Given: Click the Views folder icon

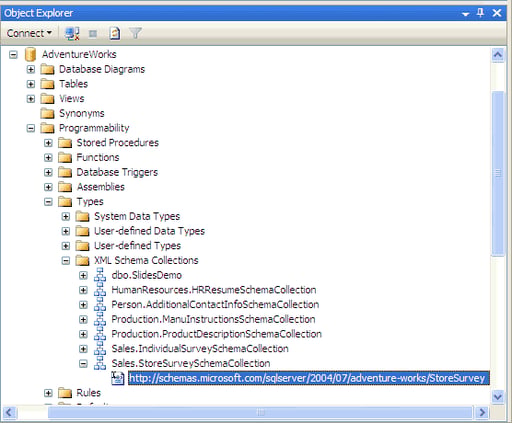Looking at the screenshot, I should pos(47,99).
